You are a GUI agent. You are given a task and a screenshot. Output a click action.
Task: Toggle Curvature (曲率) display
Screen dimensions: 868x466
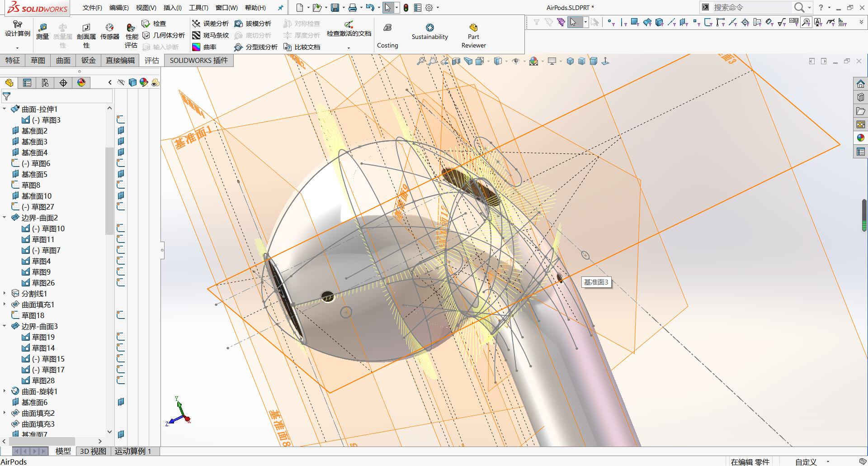click(x=204, y=47)
